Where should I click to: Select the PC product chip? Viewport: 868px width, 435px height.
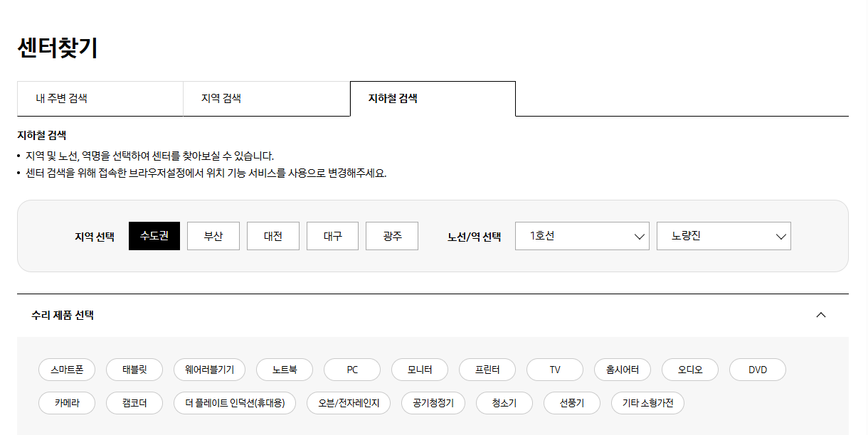[351, 369]
